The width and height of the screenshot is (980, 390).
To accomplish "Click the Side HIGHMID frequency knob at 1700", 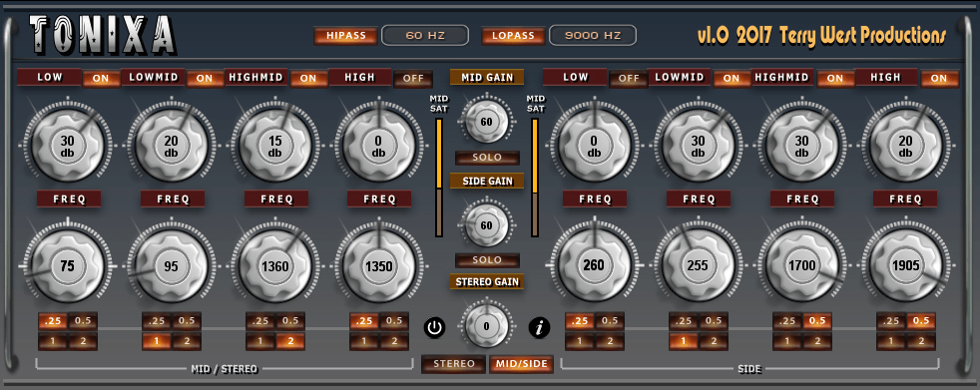I will [x=802, y=265].
